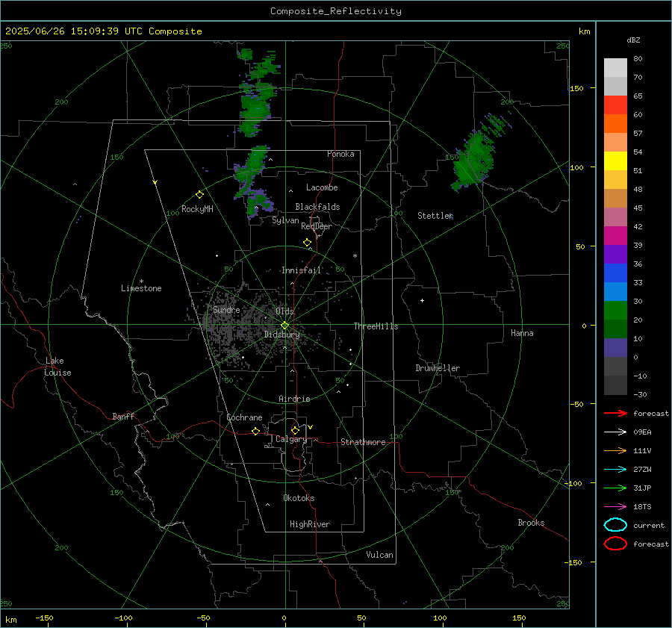Screen dimensions: 672x628
Task: Select the Banff label
Action: click(x=123, y=416)
